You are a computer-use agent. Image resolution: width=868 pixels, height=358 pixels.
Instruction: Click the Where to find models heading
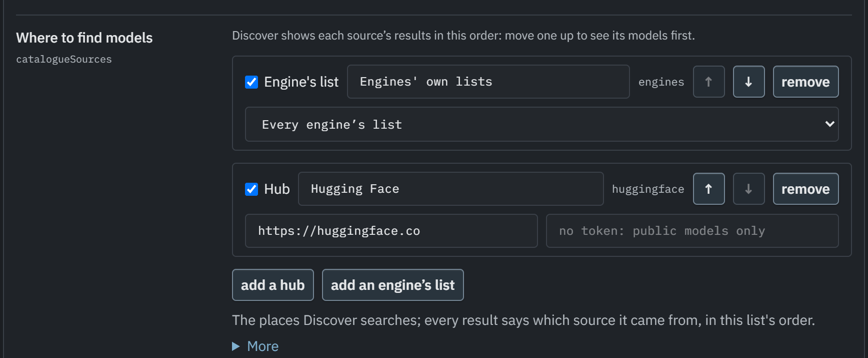[84, 38]
